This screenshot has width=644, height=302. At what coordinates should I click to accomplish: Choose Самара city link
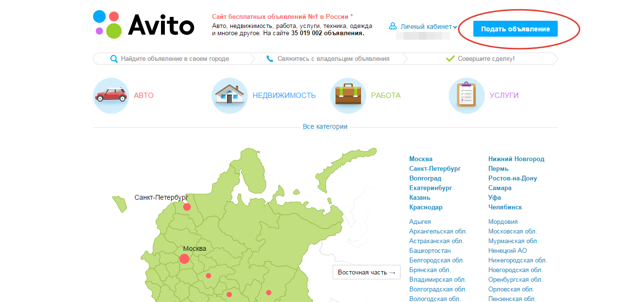[x=500, y=188]
